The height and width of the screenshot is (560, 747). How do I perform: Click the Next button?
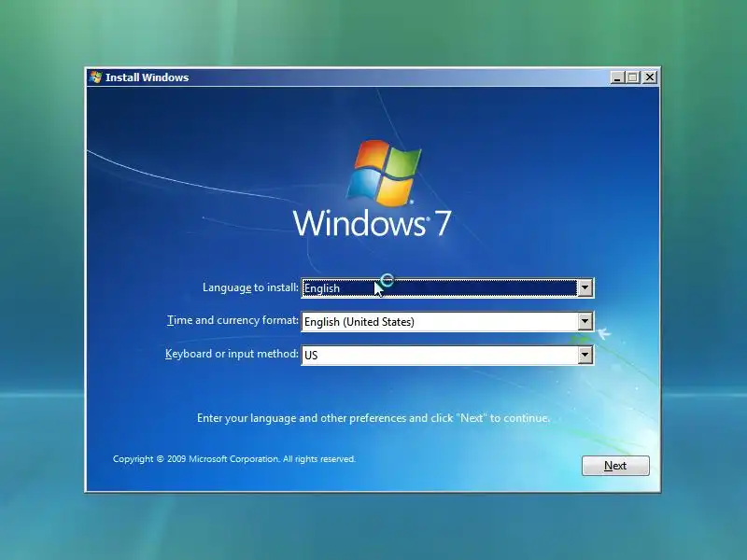point(615,465)
